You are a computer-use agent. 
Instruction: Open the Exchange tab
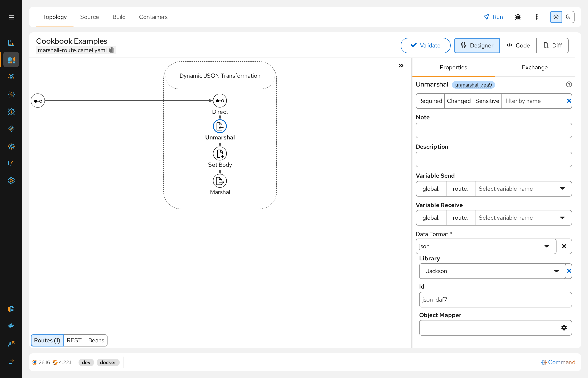click(x=534, y=67)
